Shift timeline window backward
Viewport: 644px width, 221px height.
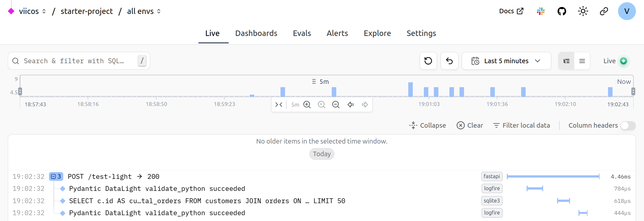pos(350,105)
